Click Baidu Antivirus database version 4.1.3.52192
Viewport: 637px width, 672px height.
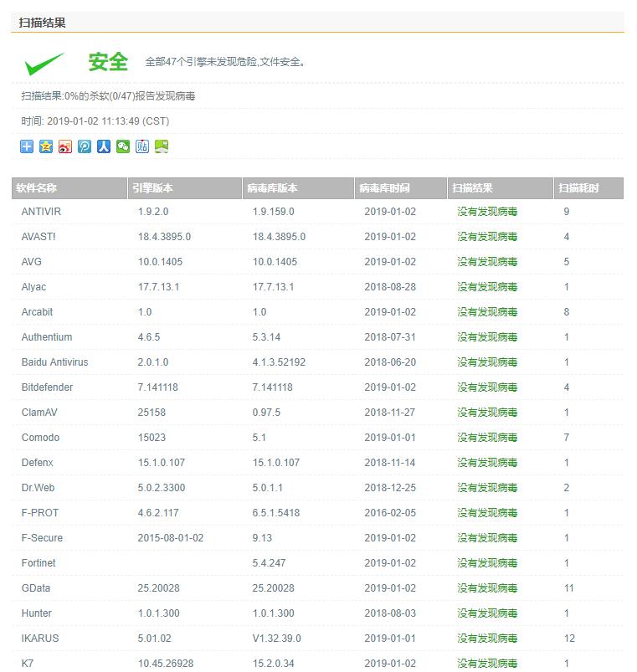(279, 362)
